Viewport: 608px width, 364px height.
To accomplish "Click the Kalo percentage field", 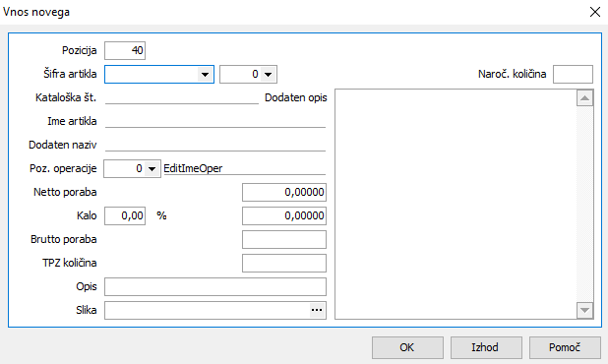I will [125, 215].
